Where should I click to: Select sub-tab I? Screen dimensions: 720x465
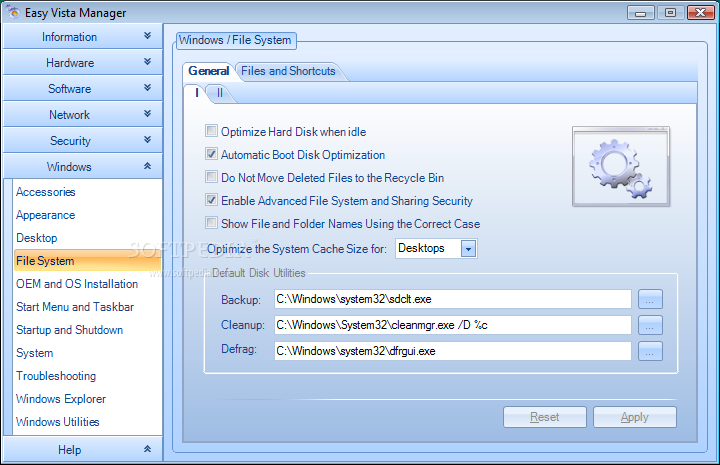tap(197, 93)
